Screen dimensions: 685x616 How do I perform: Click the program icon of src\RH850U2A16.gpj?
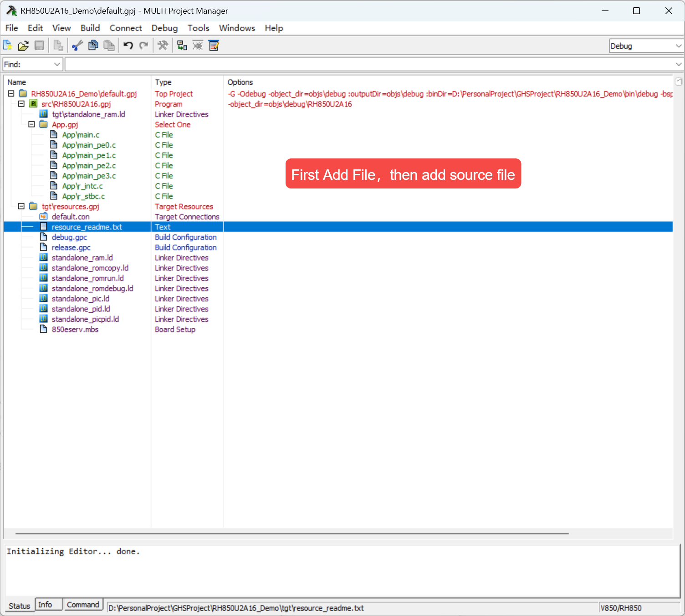[33, 104]
